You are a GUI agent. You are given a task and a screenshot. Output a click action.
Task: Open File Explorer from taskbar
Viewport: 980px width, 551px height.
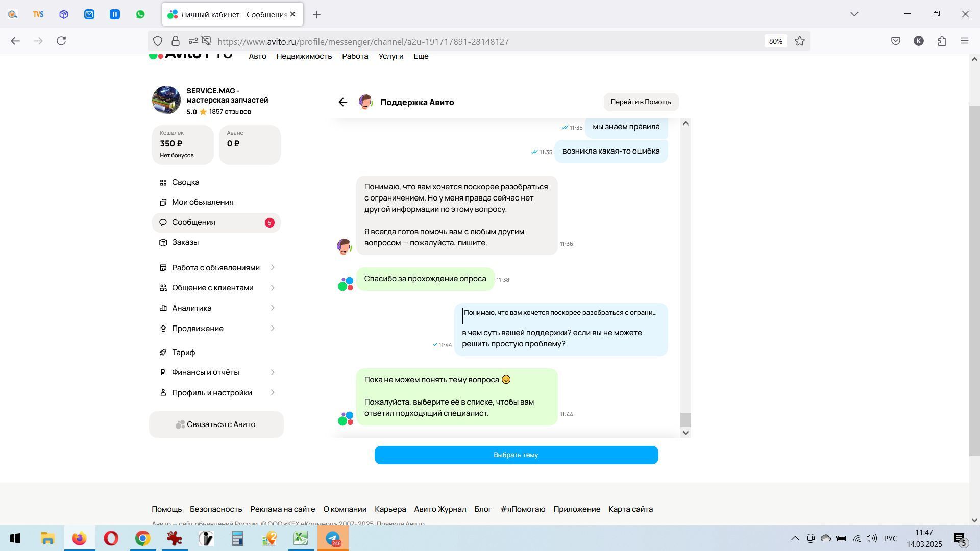click(47, 539)
